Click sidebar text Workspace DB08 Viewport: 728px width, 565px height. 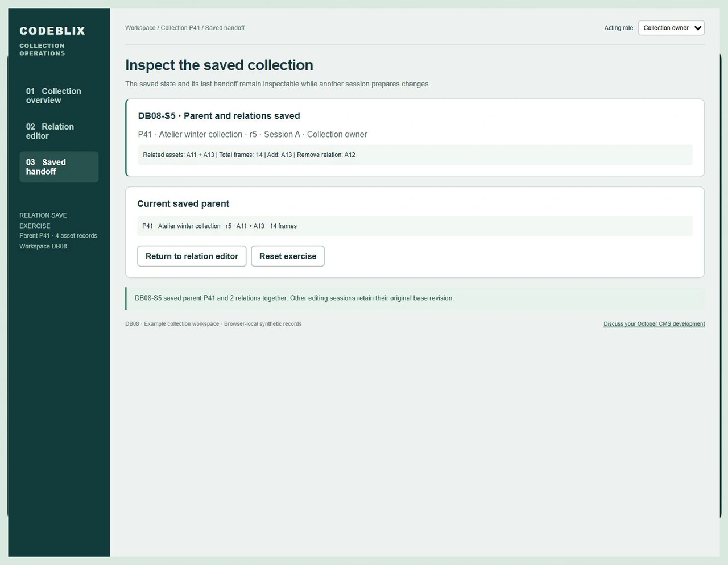(43, 247)
